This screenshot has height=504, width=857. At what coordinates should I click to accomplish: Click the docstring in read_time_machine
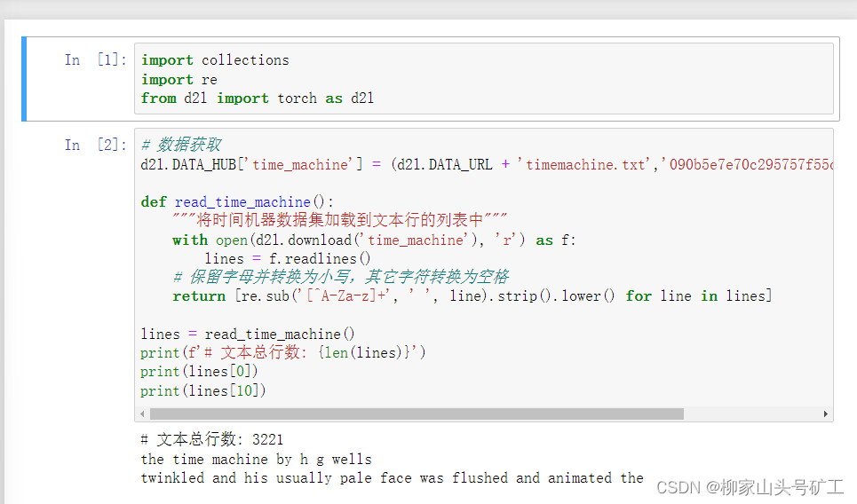(x=339, y=221)
